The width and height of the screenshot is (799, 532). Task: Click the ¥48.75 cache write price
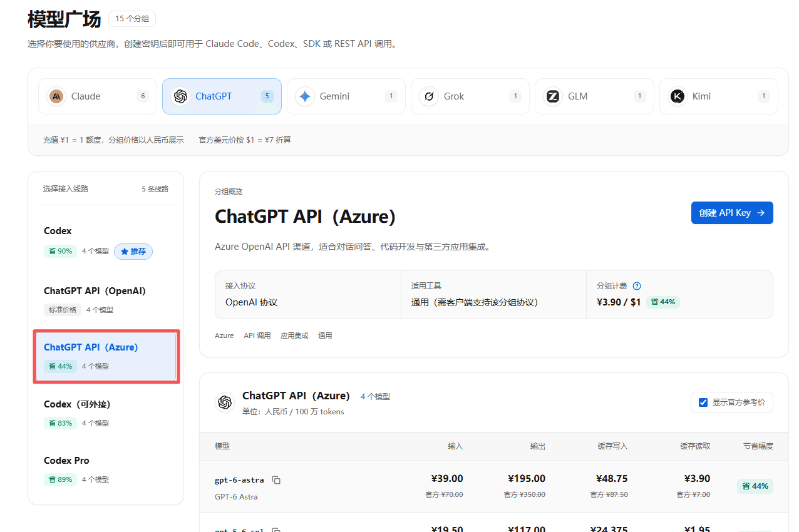tap(612, 479)
